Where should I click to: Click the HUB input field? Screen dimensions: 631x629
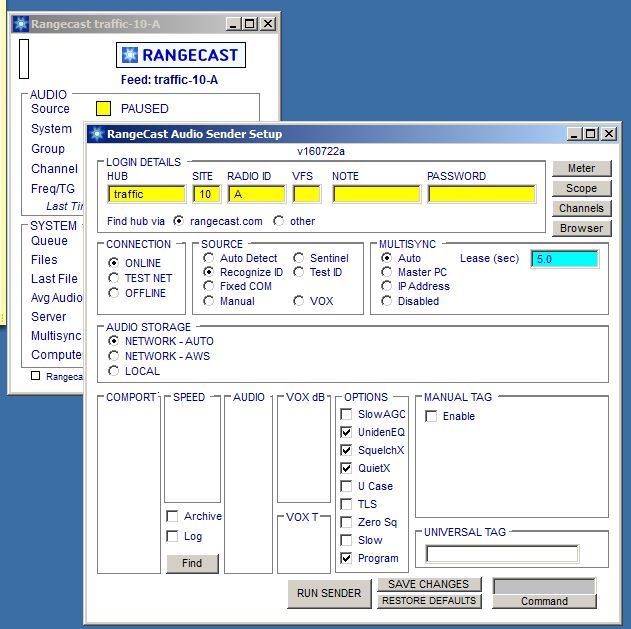pyautogui.click(x=146, y=194)
